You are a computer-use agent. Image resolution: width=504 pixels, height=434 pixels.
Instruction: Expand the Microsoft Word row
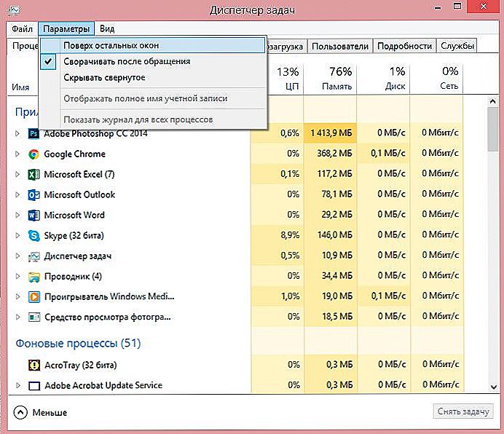click(x=17, y=215)
